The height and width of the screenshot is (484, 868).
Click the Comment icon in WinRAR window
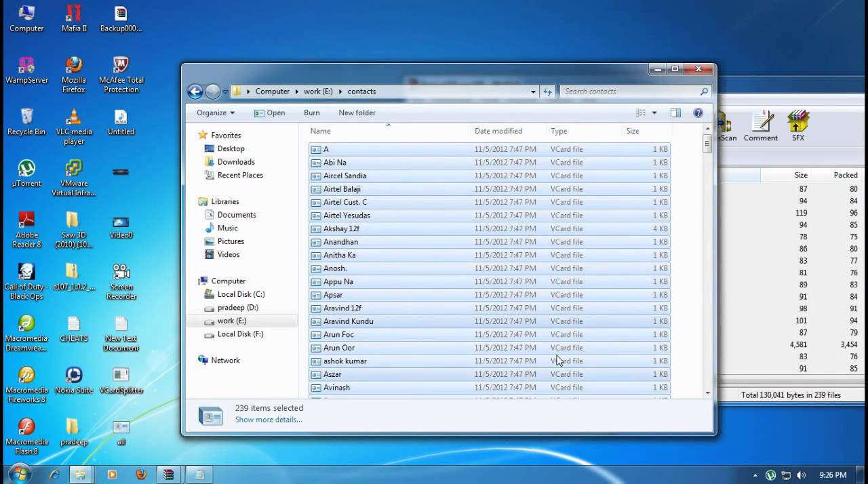[x=760, y=126]
